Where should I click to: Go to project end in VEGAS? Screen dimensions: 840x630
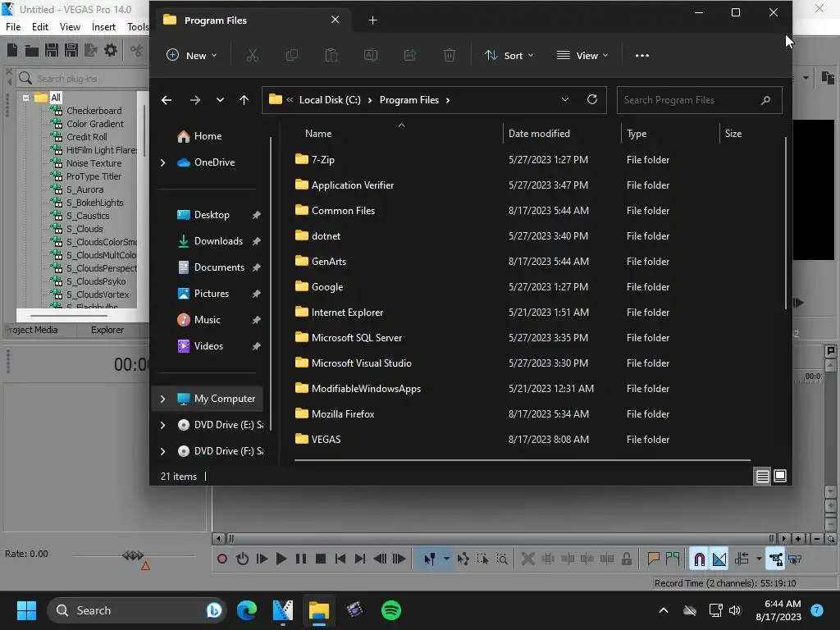point(360,559)
